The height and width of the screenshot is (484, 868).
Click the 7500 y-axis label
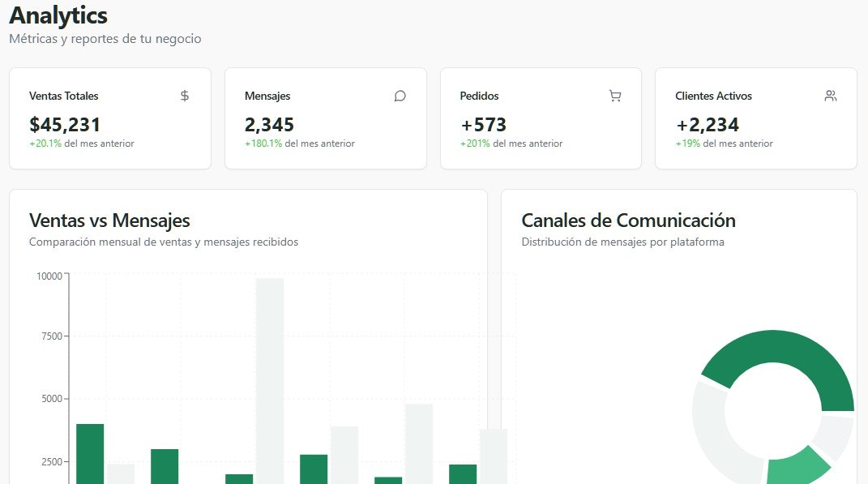pyautogui.click(x=52, y=336)
